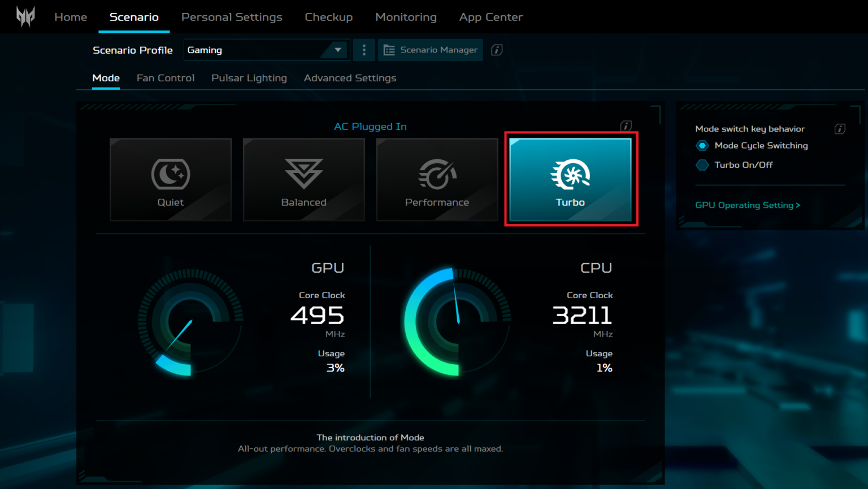Switch to the Pulsar Lighting tab

(x=249, y=78)
